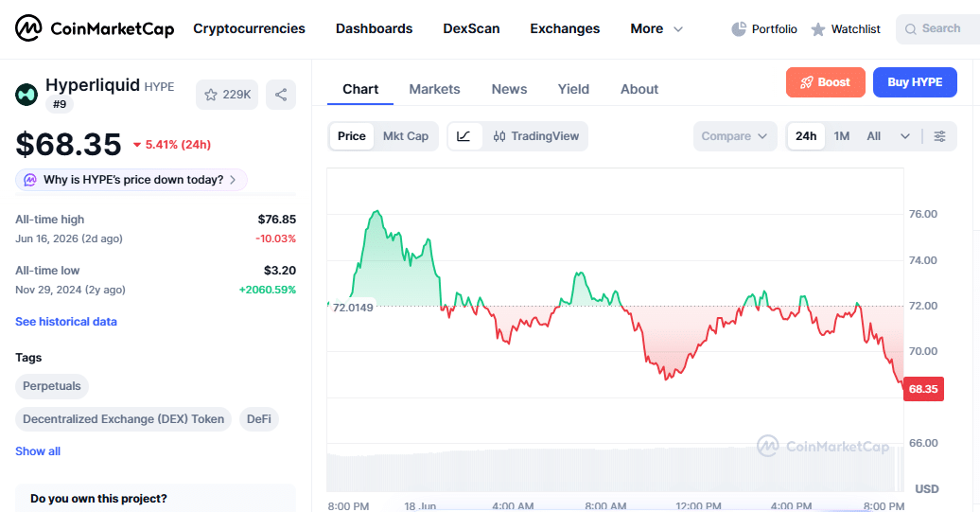Click the Perpetuals tag
This screenshot has height=512, width=980.
52,386
